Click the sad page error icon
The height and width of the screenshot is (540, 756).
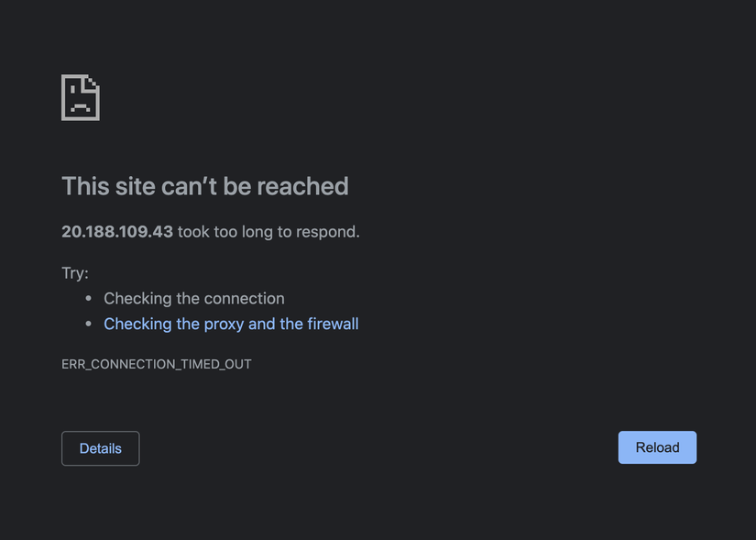[x=80, y=97]
